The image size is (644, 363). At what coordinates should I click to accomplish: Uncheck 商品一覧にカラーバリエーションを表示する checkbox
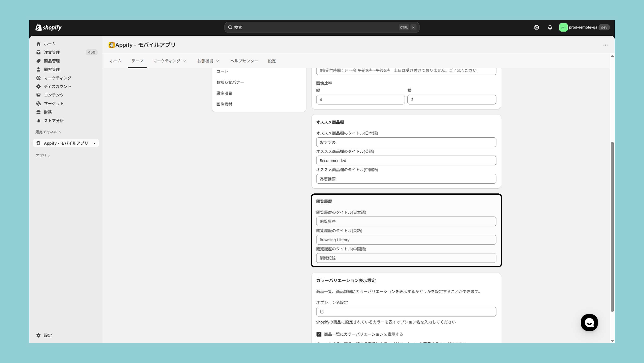319,334
